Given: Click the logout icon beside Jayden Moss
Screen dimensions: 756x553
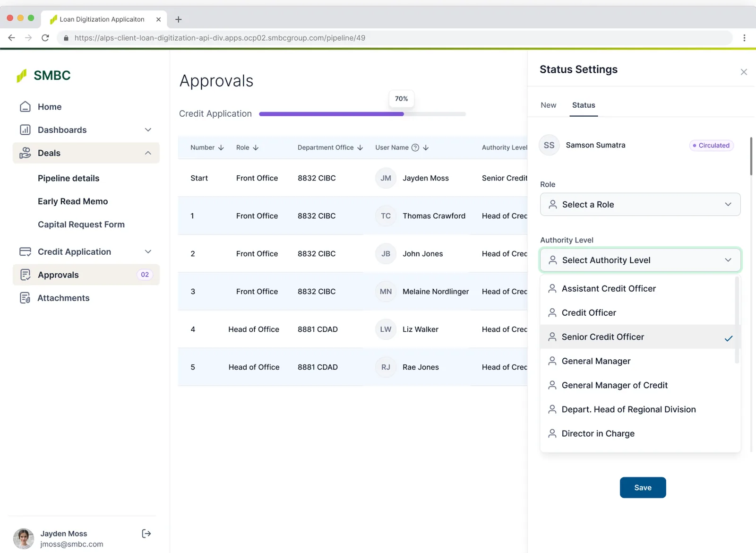Looking at the screenshot, I should [146, 534].
